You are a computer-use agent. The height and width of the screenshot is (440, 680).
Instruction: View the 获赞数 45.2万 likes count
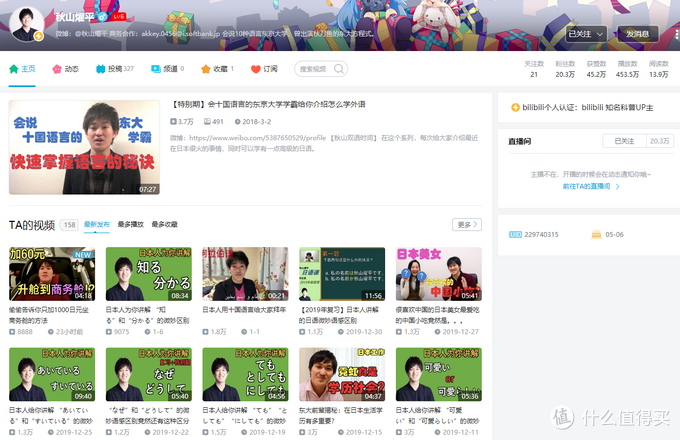(x=596, y=69)
